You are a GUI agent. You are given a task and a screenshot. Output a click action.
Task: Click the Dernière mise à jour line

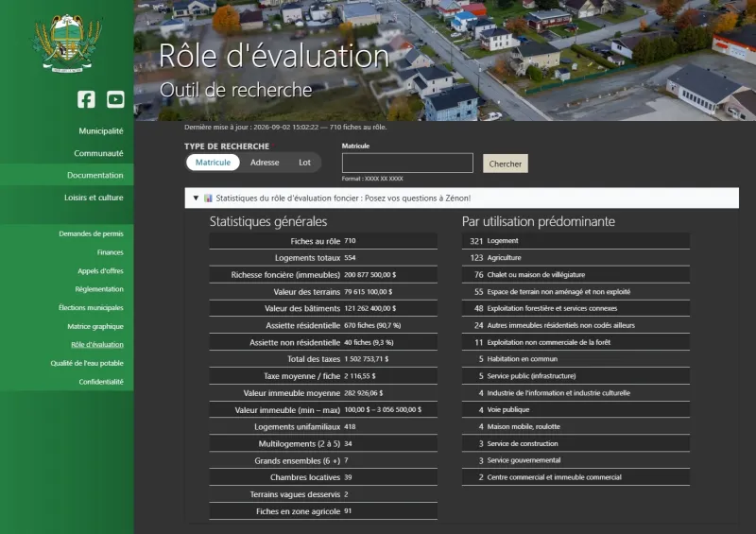(x=285, y=127)
